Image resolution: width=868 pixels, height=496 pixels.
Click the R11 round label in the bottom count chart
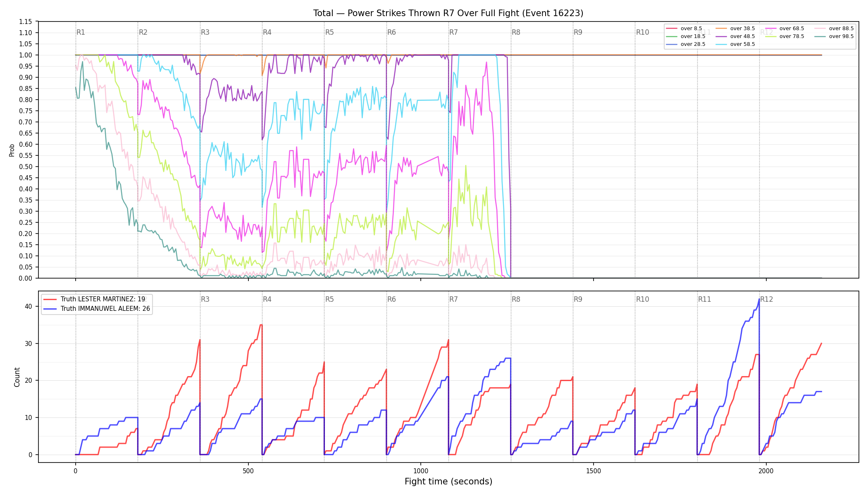[704, 299]
